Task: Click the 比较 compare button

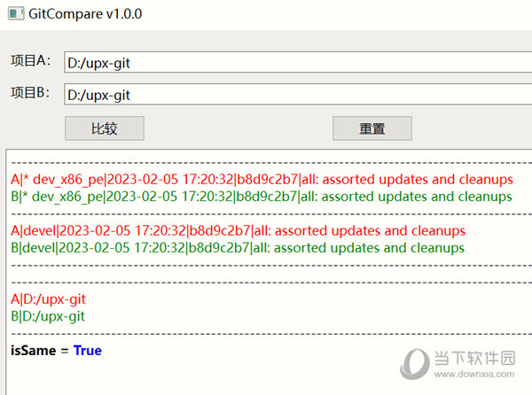Action: coord(105,128)
